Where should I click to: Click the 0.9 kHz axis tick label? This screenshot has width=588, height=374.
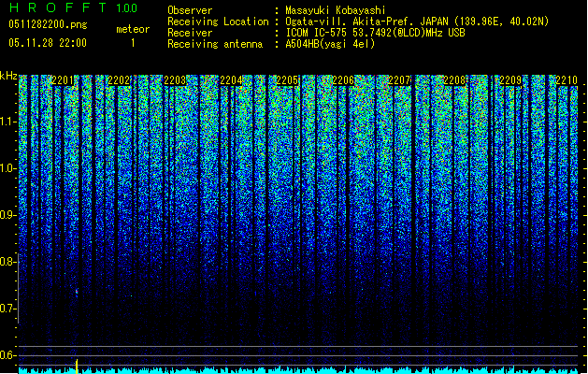pyautogui.click(x=8, y=215)
